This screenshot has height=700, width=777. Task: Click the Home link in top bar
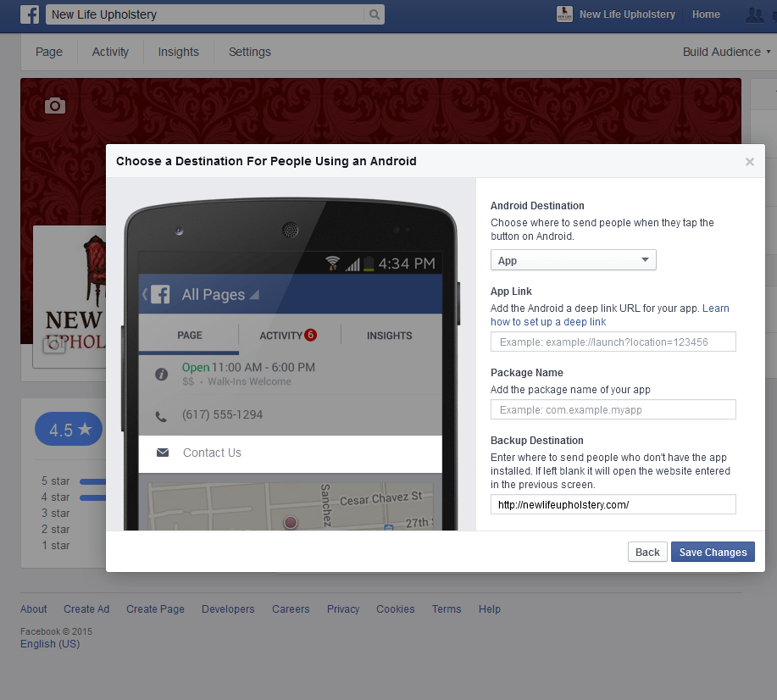pyautogui.click(x=706, y=14)
